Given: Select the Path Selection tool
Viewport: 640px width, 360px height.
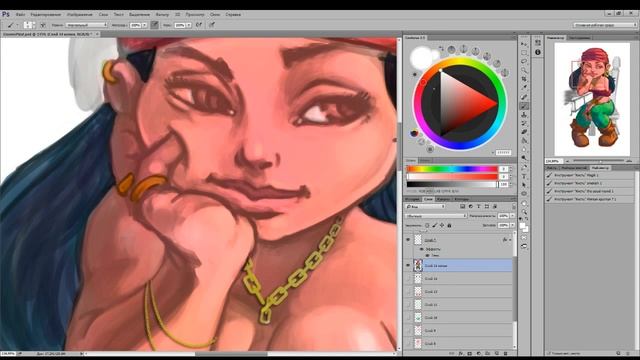Looking at the screenshot, I should click(524, 185).
